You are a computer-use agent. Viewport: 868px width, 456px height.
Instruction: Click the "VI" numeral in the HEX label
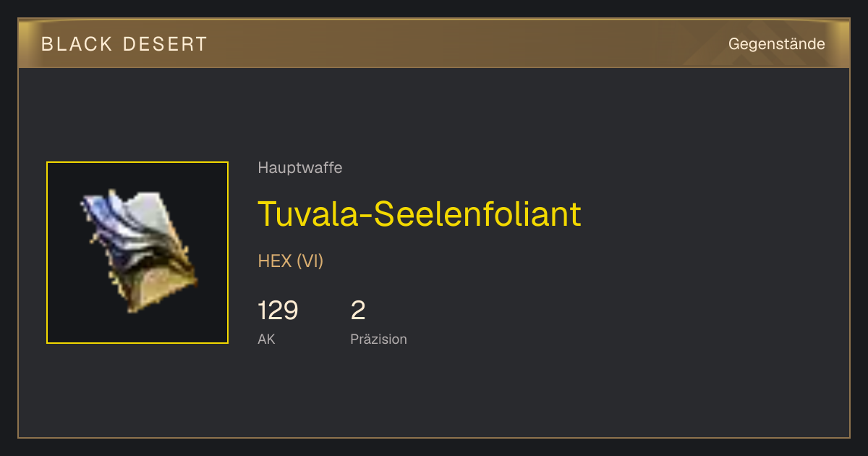pyautogui.click(x=310, y=261)
